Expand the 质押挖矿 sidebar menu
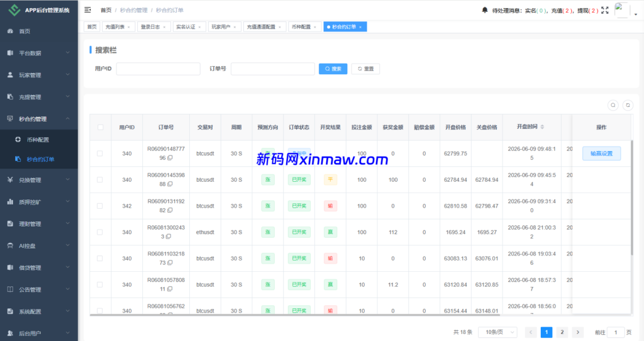644x341 pixels. click(x=39, y=202)
